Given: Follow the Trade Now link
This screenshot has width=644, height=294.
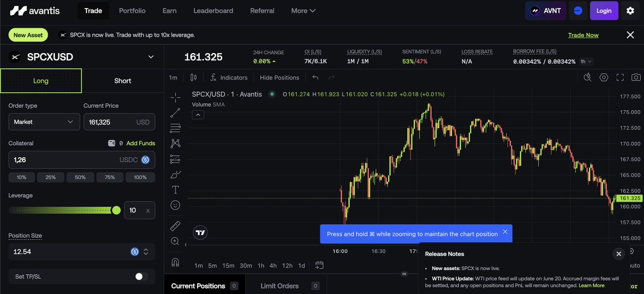Looking at the screenshot, I should [x=583, y=35].
